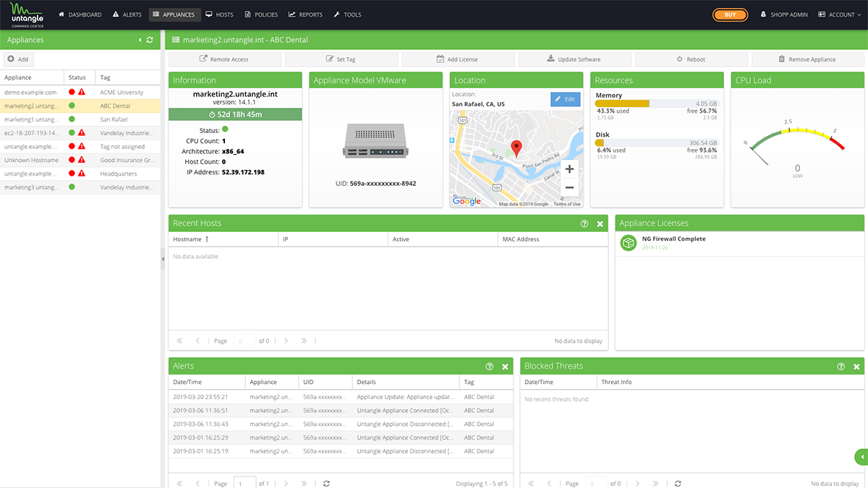868x488 pixels.
Task: Refresh the Blocked Threats grid
Action: pyautogui.click(x=678, y=483)
